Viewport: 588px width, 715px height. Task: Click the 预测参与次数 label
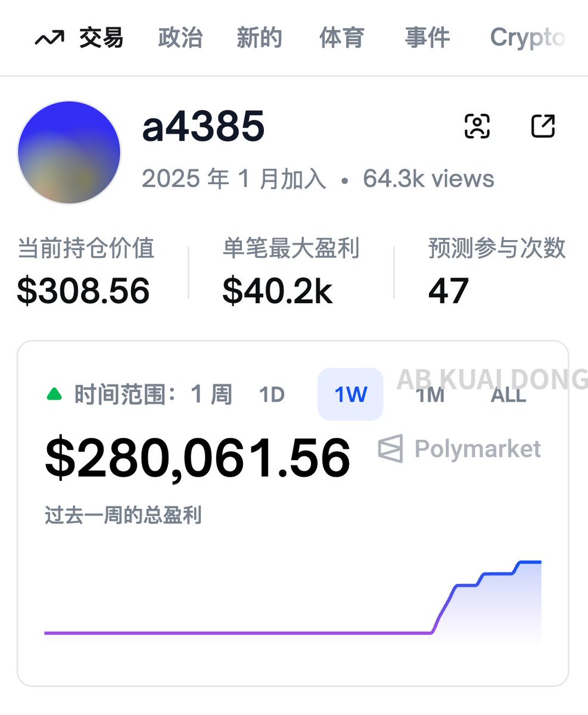(497, 248)
